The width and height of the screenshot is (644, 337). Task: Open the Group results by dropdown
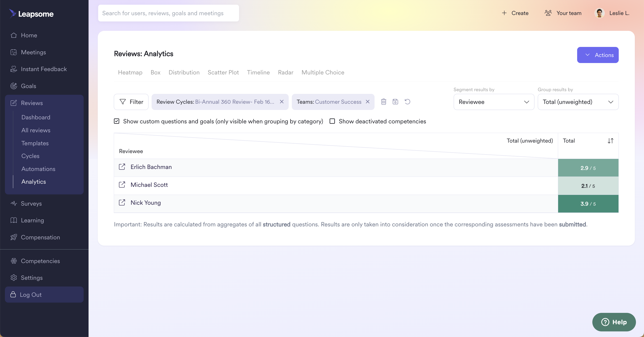578,102
